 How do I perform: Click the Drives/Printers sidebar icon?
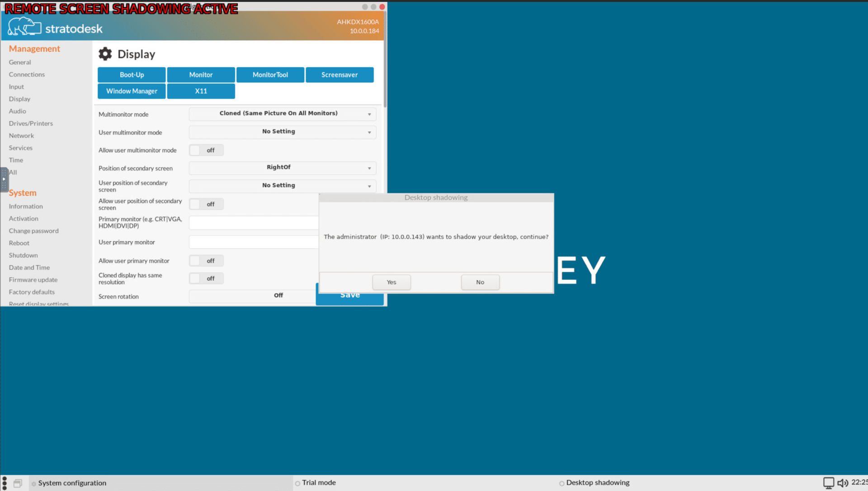click(31, 123)
